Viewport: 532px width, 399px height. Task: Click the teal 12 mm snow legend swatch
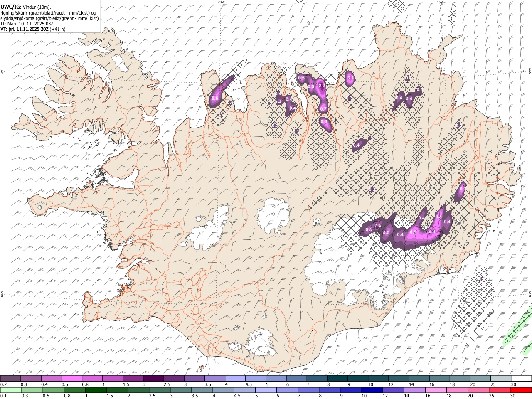pos(398,378)
